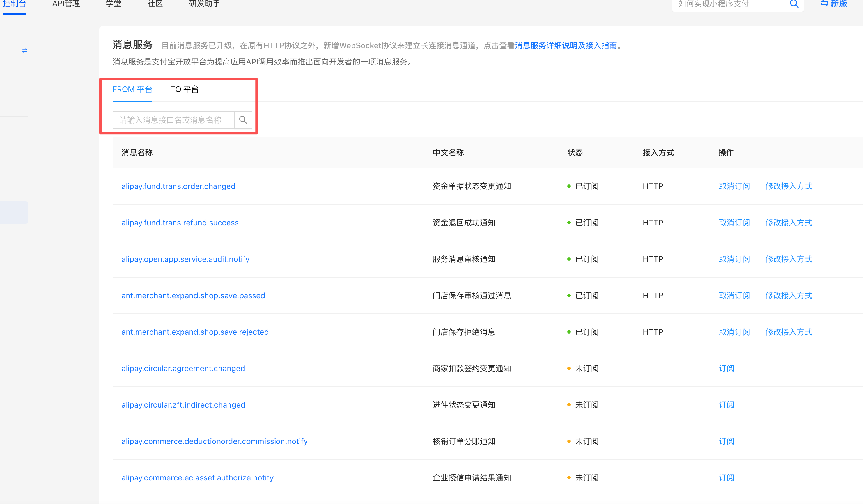Open alipay.fund.trans.refund.success message link
This screenshot has height=504, width=863.
click(180, 223)
